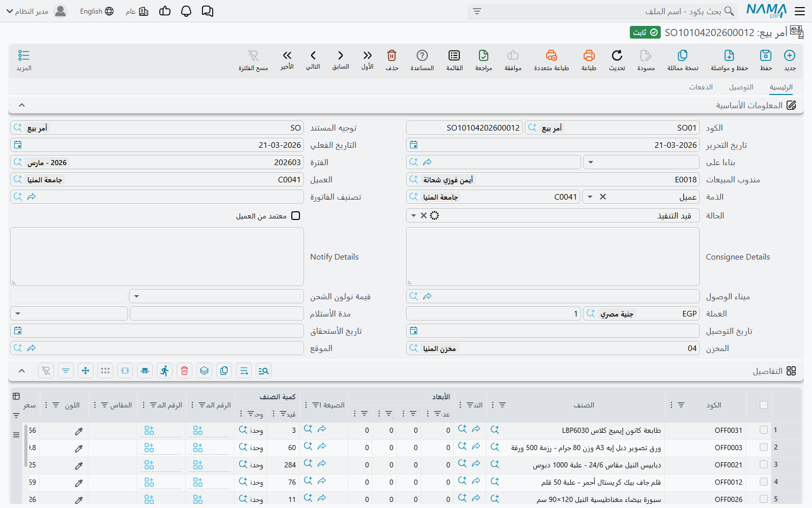Go to التالي (Next) record
Image resolution: width=812 pixels, height=508 pixels.
coord(313,55)
